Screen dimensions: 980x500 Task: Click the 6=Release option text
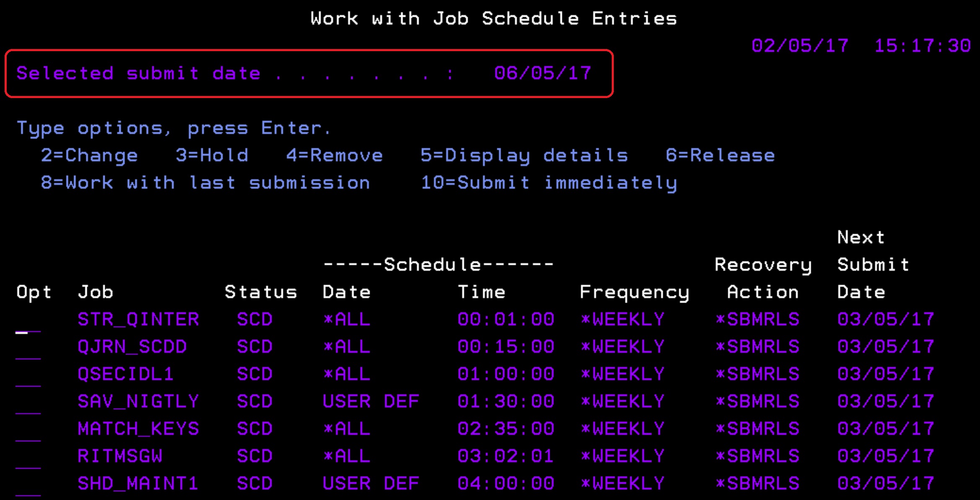[x=720, y=155]
